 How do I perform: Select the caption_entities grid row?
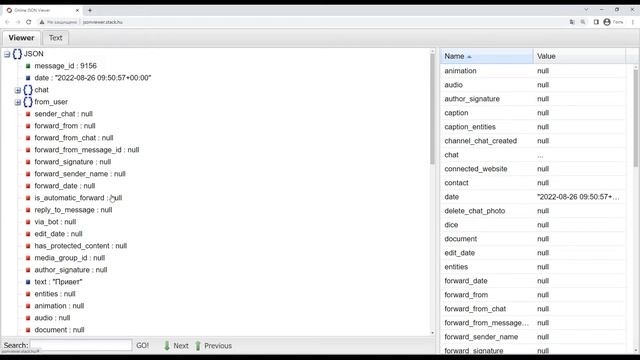[x=533, y=127]
